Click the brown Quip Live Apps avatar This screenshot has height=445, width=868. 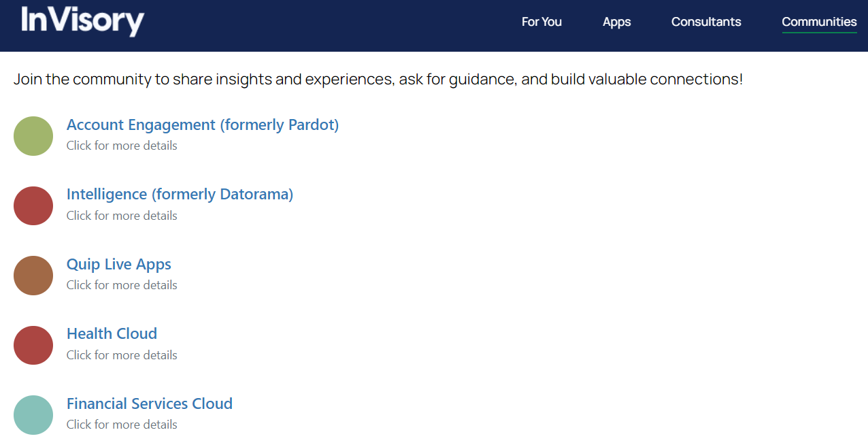33,276
